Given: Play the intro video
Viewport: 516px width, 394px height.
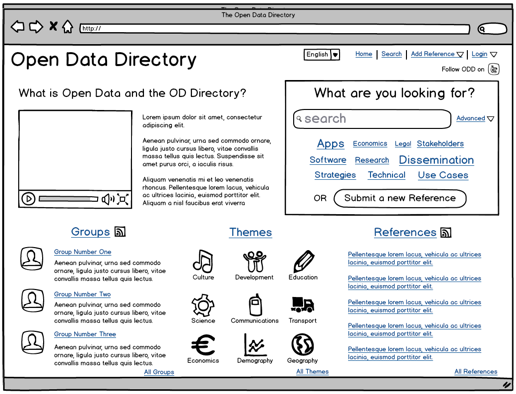Looking at the screenshot, I should click(28, 199).
